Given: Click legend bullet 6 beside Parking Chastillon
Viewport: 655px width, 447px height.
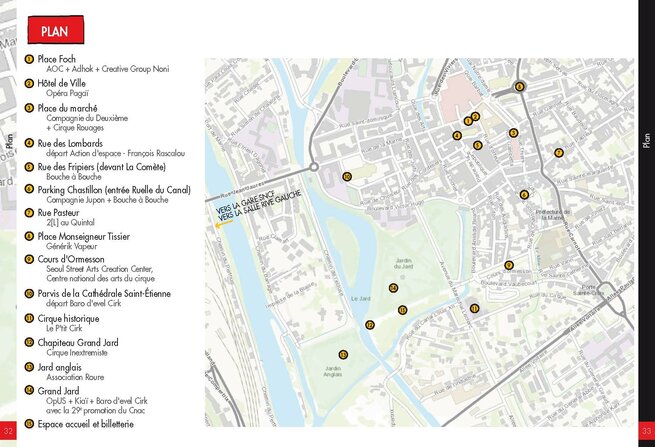Looking at the screenshot, I should (x=29, y=189).
